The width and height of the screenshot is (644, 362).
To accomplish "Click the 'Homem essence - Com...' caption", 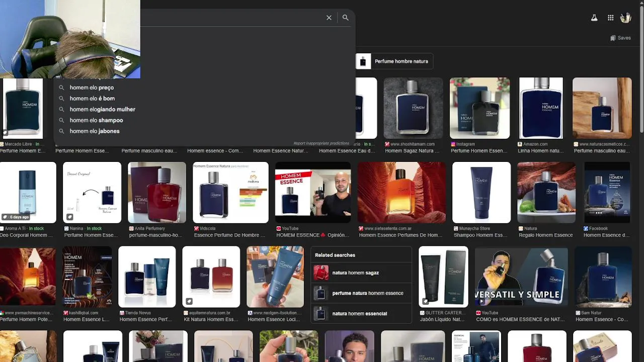I will 215,151.
